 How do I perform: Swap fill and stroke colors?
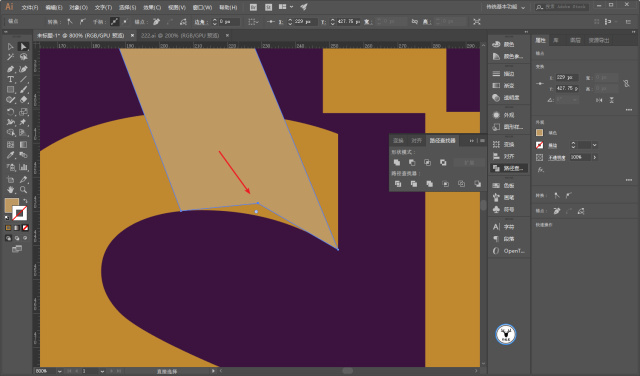25,200
